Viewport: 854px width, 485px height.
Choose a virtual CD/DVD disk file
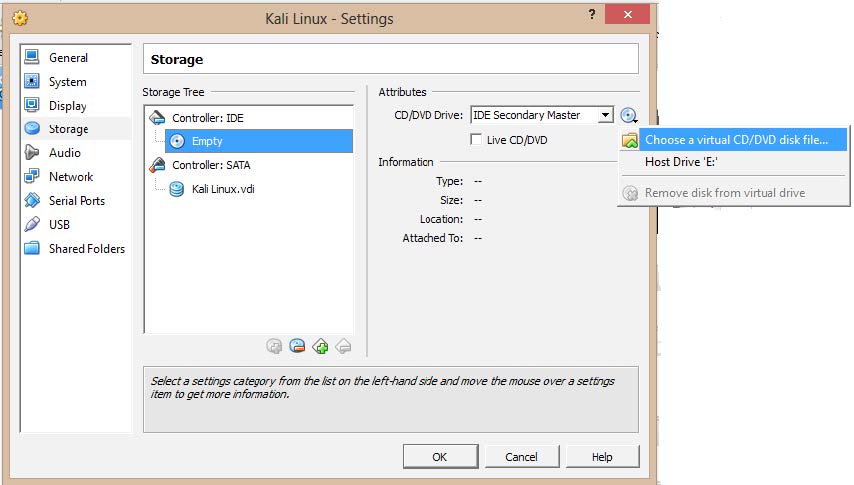pos(736,140)
